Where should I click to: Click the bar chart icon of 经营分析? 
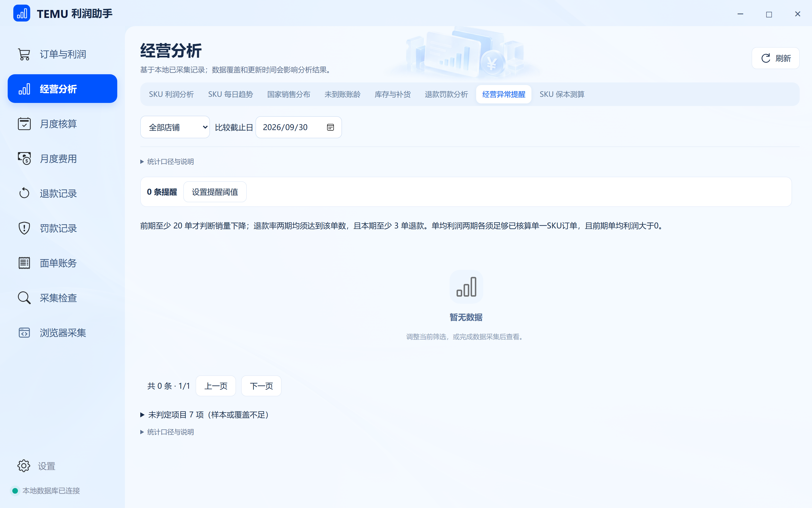[x=24, y=89]
